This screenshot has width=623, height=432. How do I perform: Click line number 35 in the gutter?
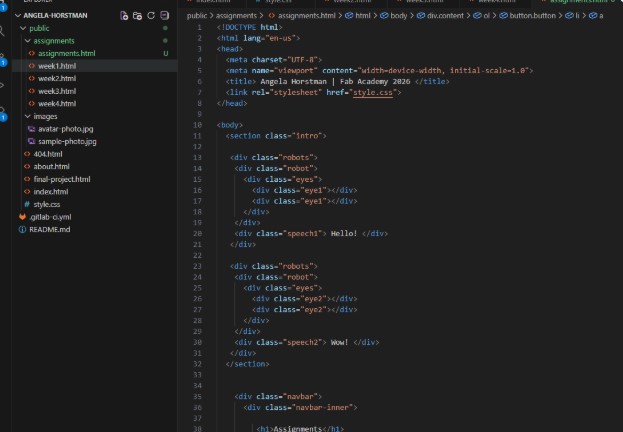pos(197,397)
